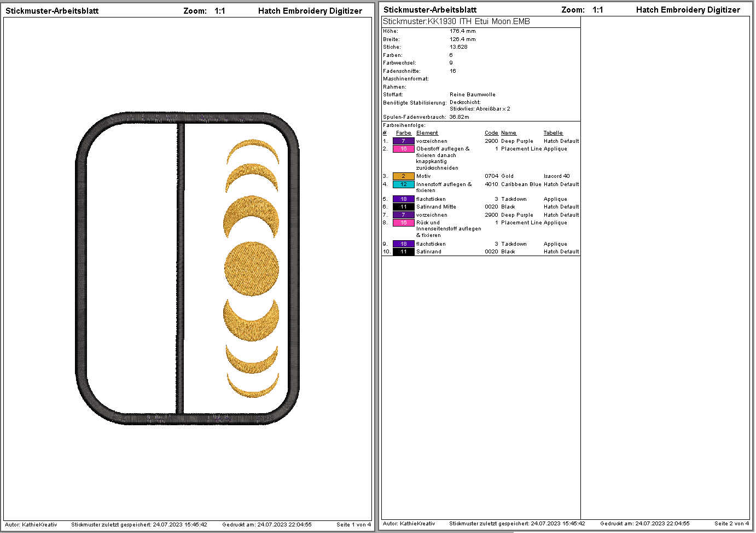This screenshot has height=533, width=756.
Task: Click the Gold swatch for Motiv
Action: pos(403,176)
